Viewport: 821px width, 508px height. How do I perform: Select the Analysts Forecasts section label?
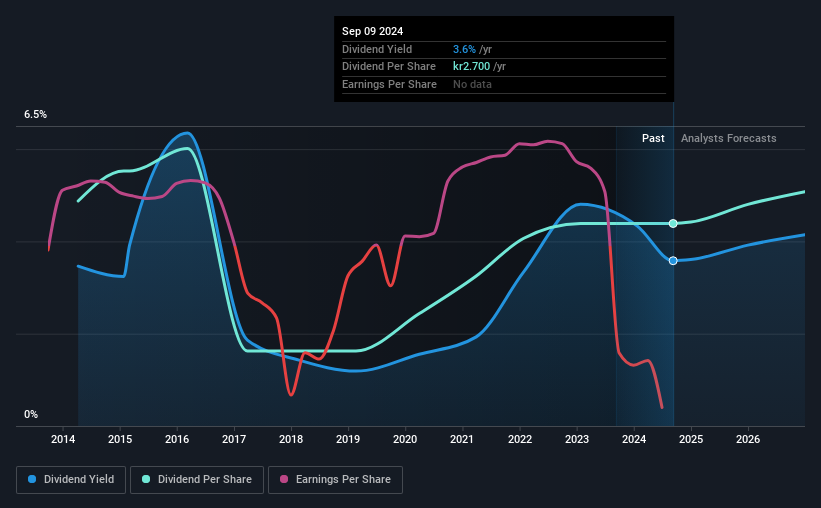point(728,138)
